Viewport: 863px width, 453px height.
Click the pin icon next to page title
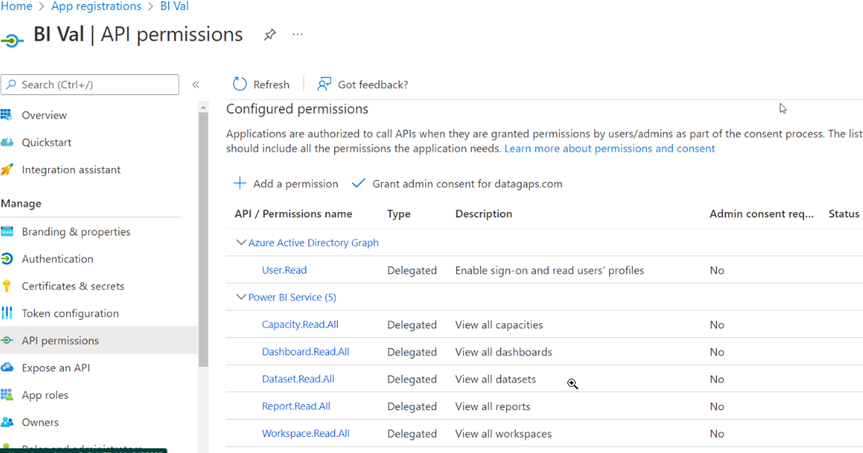pyautogui.click(x=270, y=35)
